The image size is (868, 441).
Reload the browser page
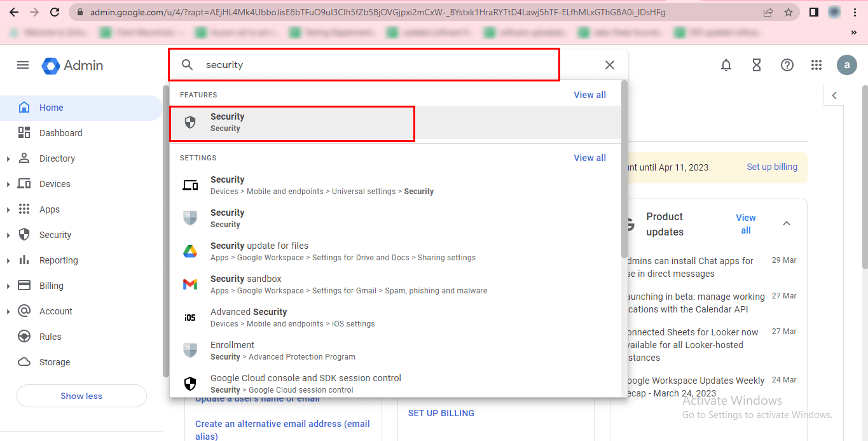55,12
